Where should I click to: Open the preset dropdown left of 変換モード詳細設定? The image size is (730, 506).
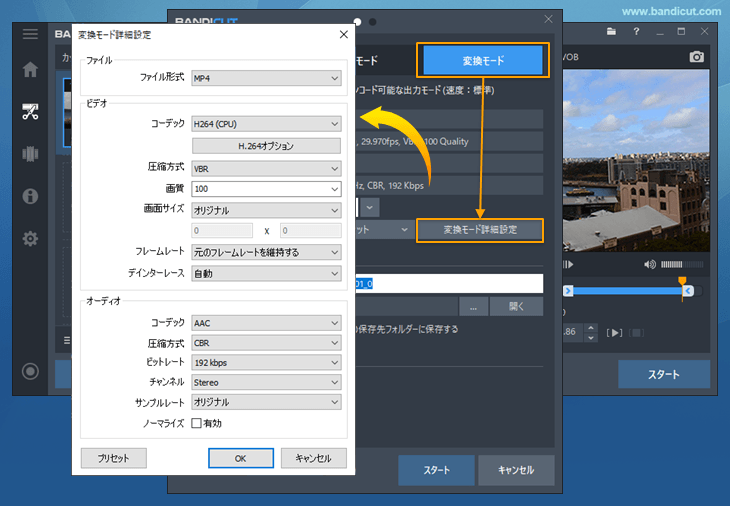pos(384,230)
